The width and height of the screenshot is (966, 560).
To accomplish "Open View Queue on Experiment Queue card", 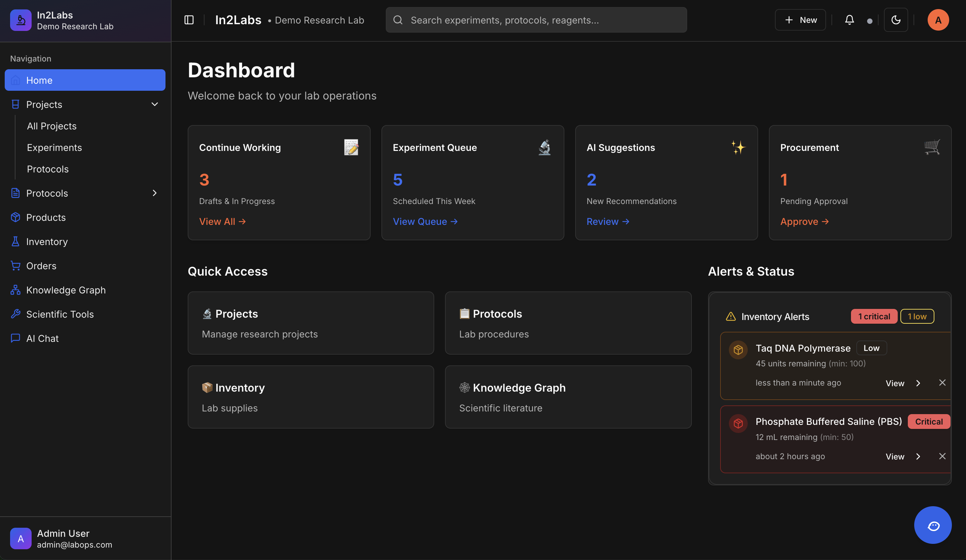I will pyautogui.click(x=425, y=222).
